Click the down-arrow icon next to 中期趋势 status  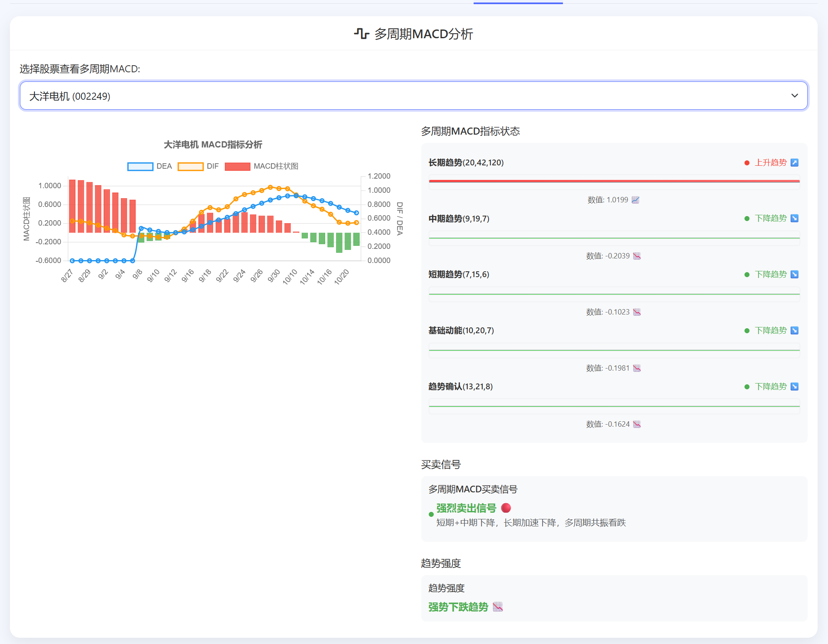pyautogui.click(x=794, y=218)
